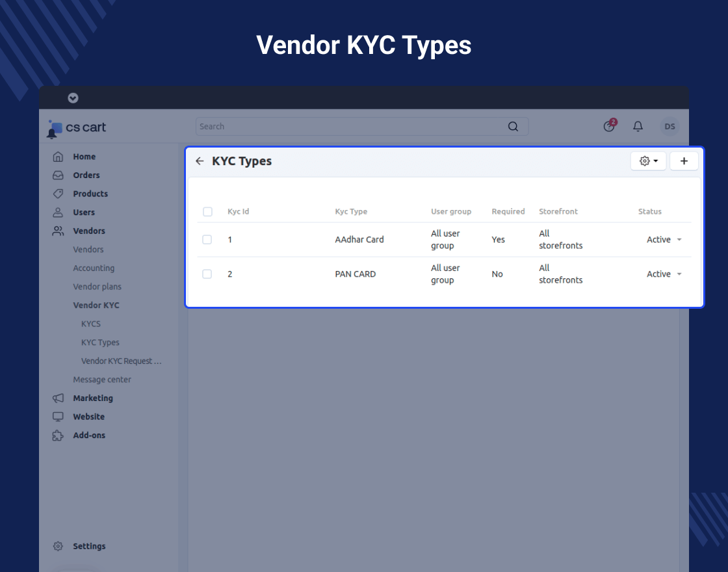Screen dimensions: 728x572
Task: Click the No required value for PAN CARD
Action: pos(497,274)
